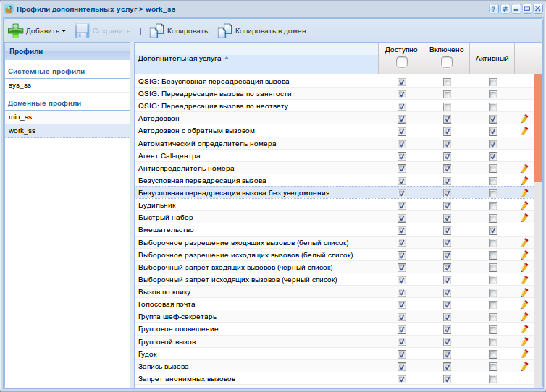This screenshot has width=546, height=392.
Task: Click the refresh icon in title bar
Action: tap(505, 9)
